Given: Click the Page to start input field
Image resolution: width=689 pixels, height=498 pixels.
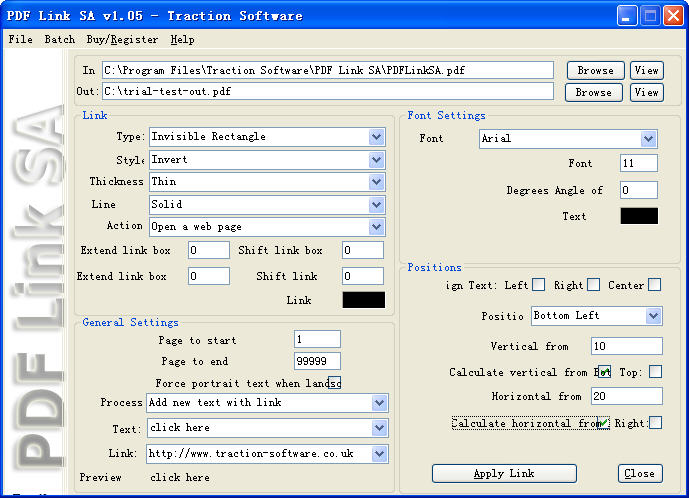Looking at the screenshot, I should (317, 340).
